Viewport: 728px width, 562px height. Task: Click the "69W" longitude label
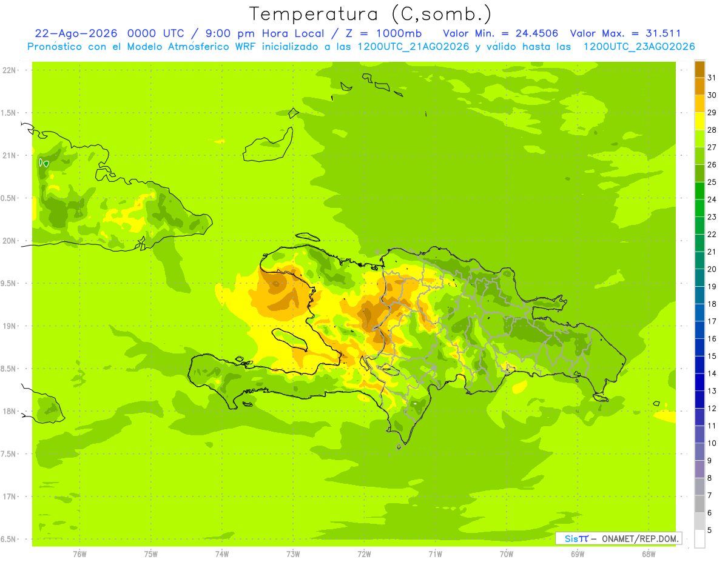click(x=577, y=554)
